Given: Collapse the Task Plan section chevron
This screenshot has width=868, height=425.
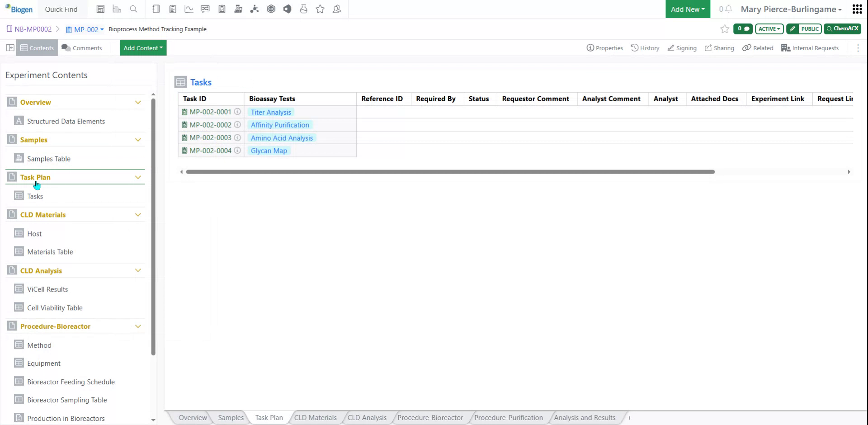Looking at the screenshot, I should (138, 177).
